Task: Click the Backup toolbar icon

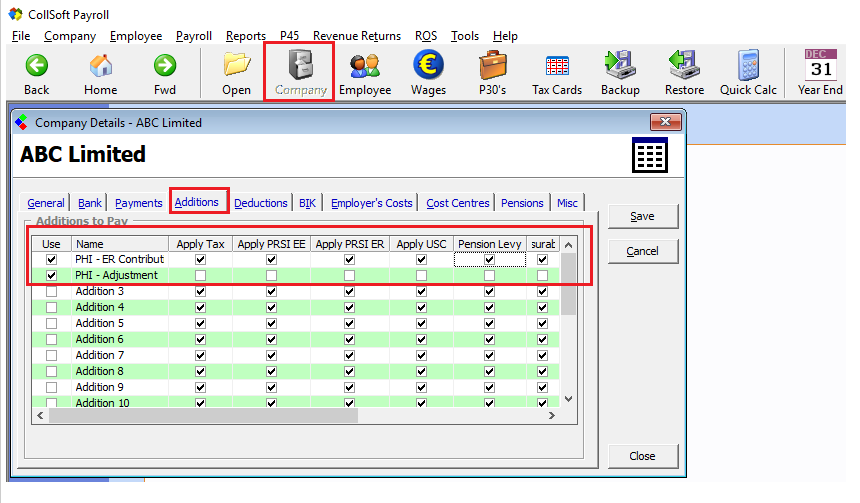Action: pos(620,66)
